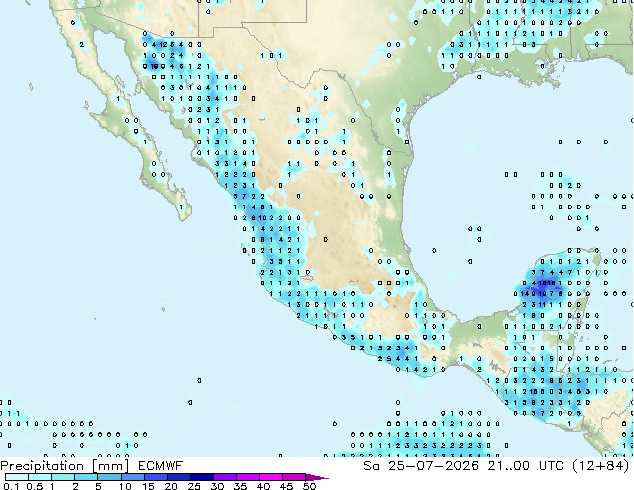This screenshot has height=490, width=634.
Task: Select the legend swatch between 25 and 30
Action: [x=201, y=477]
